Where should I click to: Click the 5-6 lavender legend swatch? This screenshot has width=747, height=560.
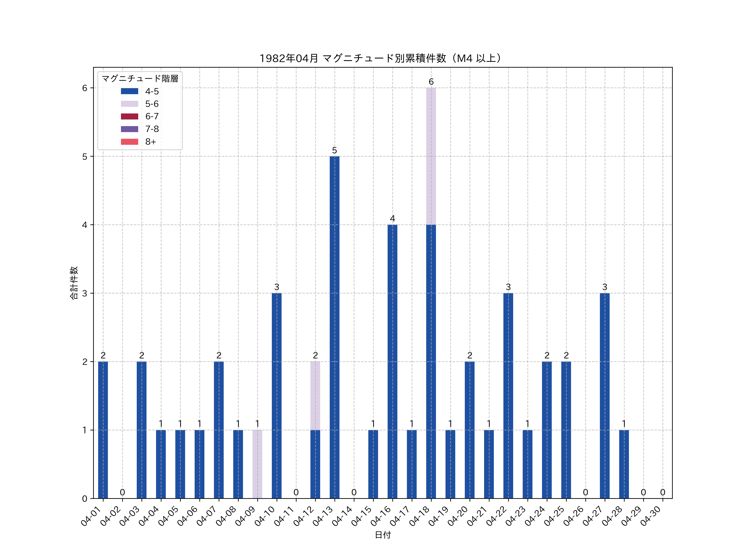tap(129, 104)
